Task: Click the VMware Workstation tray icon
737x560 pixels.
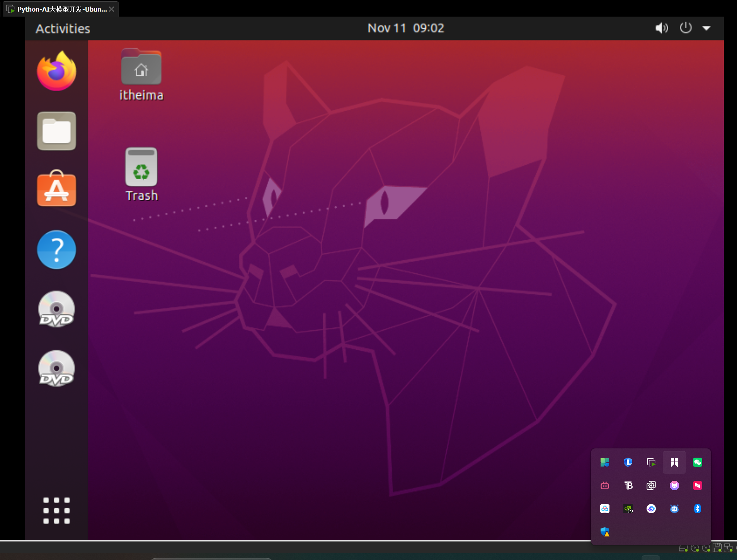Action: coord(651,462)
